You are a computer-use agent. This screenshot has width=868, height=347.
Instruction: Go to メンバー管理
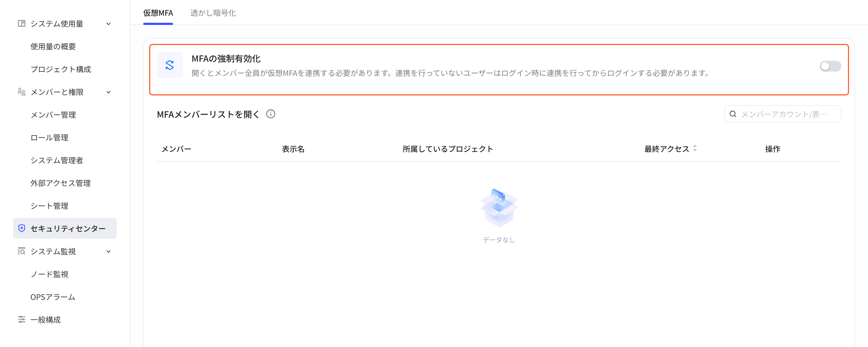click(x=53, y=115)
